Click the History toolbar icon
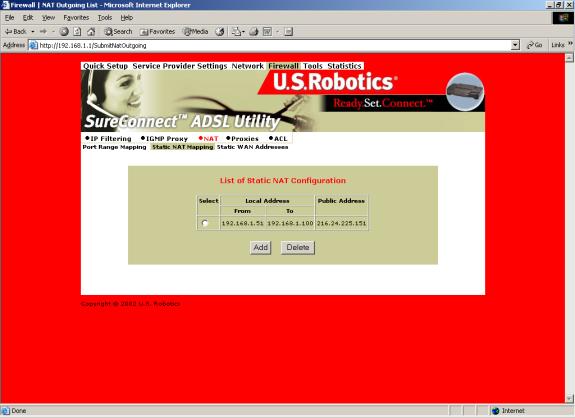This screenshot has width=575, height=418. point(220,32)
